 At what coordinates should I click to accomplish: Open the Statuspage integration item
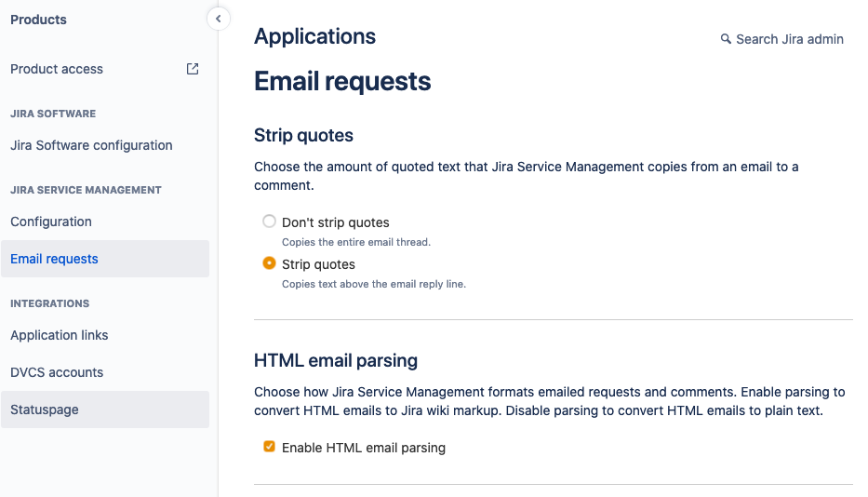(x=45, y=410)
